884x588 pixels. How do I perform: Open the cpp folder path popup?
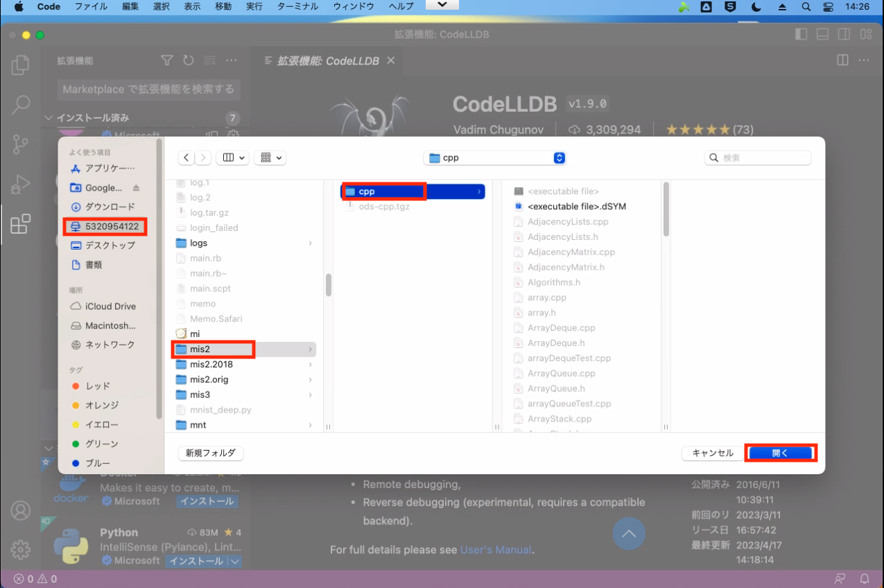click(494, 158)
